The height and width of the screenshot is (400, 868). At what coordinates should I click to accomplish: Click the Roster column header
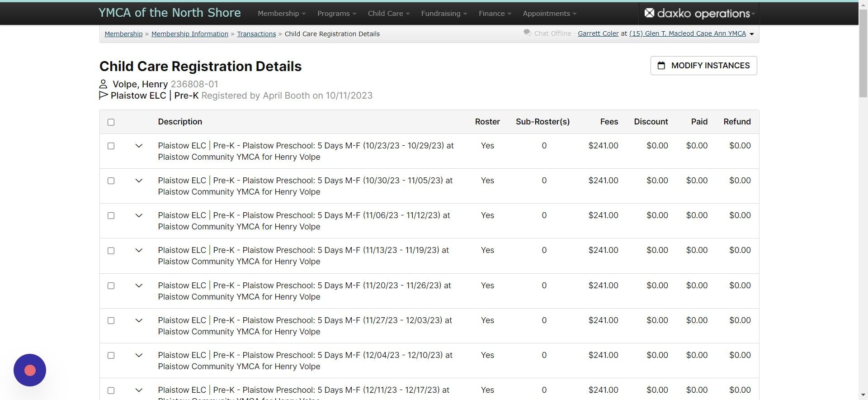click(x=487, y=122)
